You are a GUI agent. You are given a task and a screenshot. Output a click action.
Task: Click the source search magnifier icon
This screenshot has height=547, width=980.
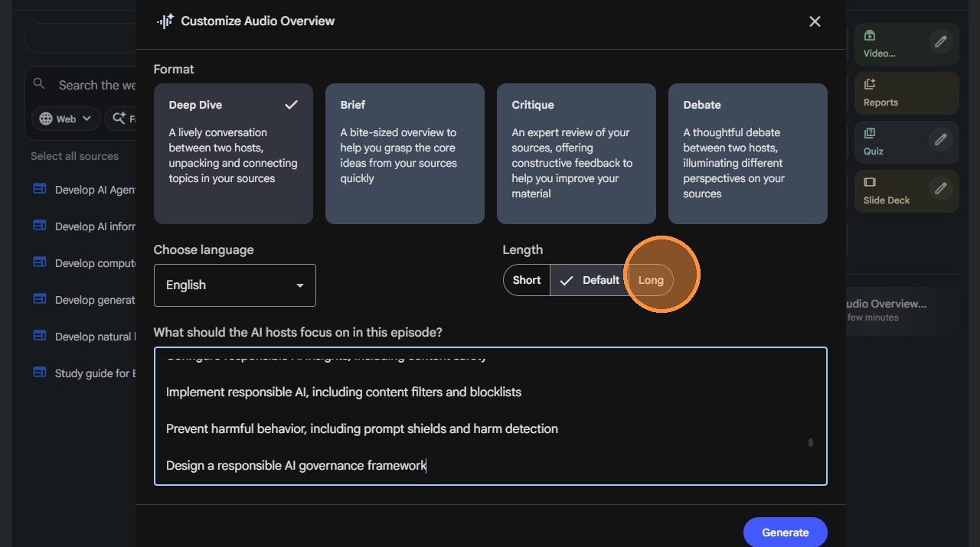pyautogui.click(x=40, y=84)
